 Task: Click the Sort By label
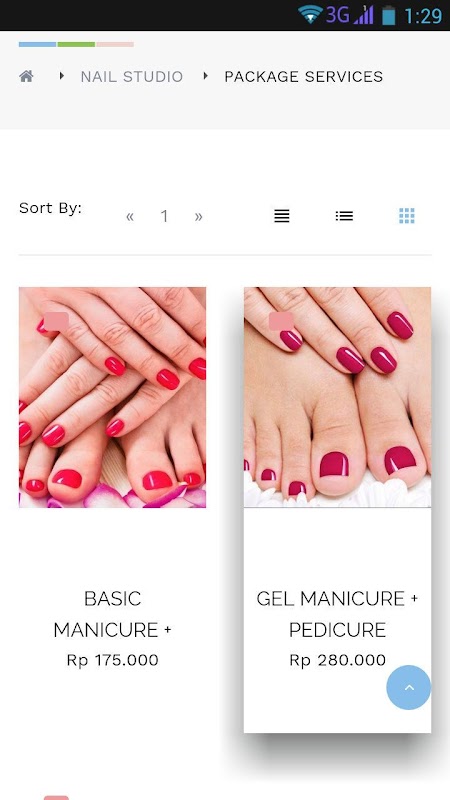coord(50,208)
